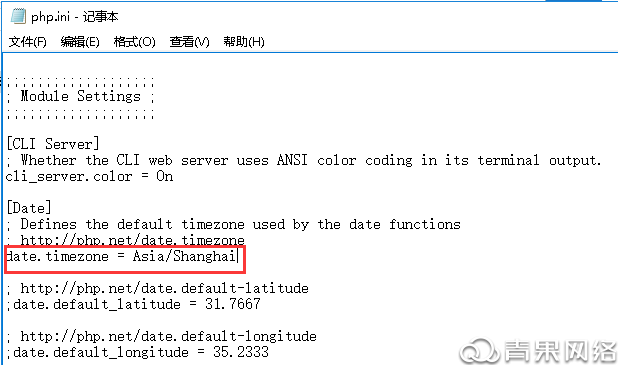Open the 编辑(E) menu

coord(80,42)
